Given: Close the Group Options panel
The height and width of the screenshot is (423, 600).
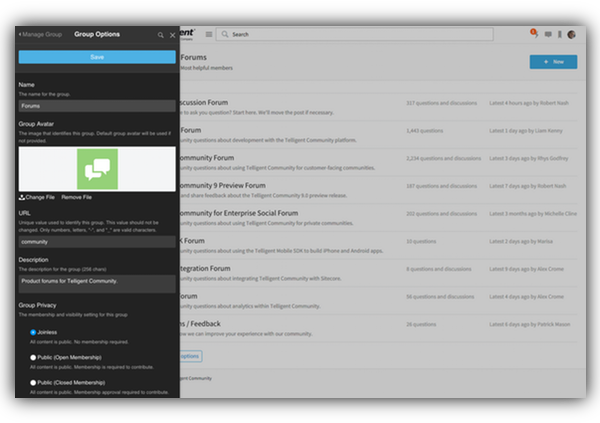Looking at the screenshot, I should tap(173, 35).
